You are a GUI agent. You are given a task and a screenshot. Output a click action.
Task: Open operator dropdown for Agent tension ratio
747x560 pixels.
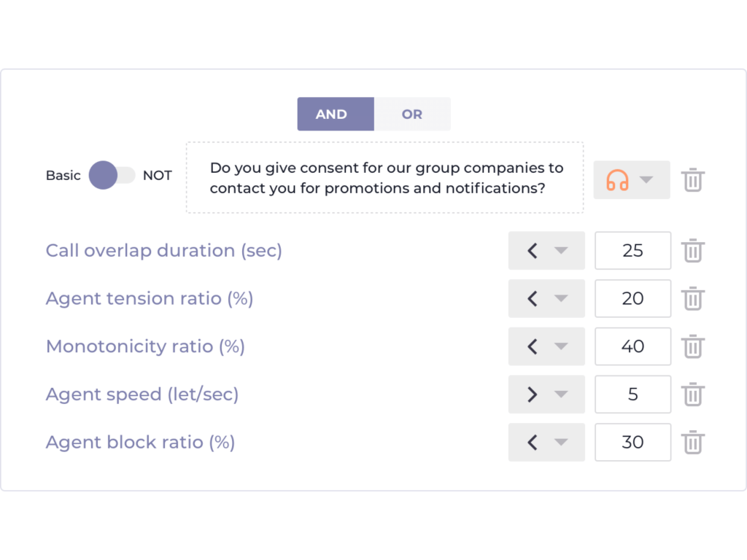tap(546, 298)
